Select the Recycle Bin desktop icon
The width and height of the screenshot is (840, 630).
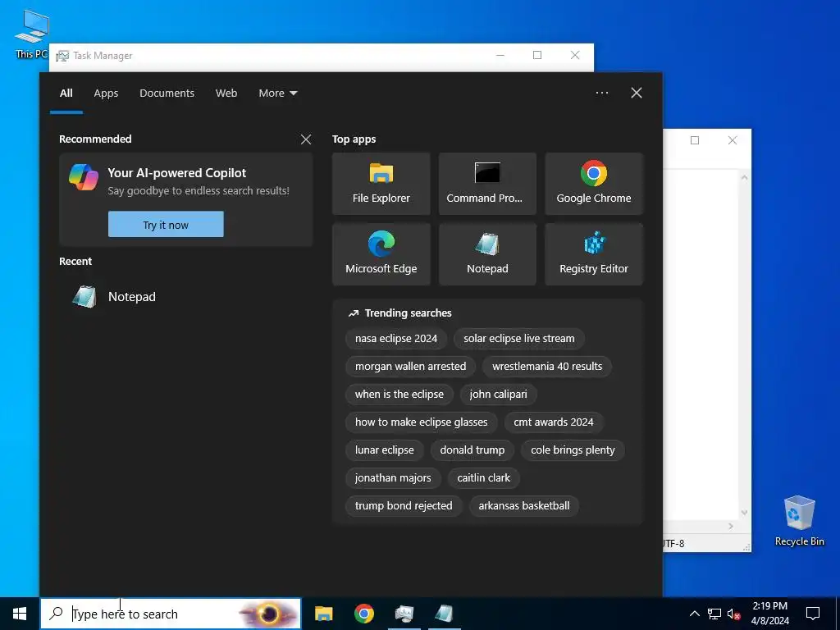coord(799,521)
